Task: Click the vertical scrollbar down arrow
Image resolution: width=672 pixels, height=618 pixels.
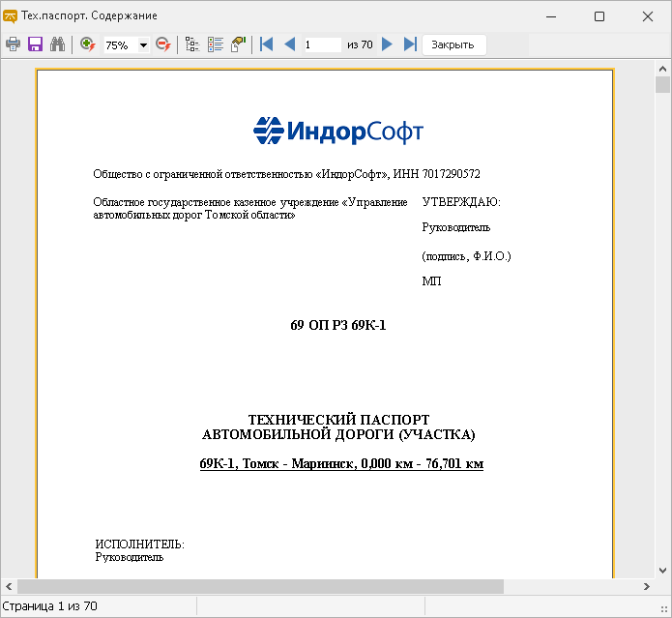Action: click(662, 571)
